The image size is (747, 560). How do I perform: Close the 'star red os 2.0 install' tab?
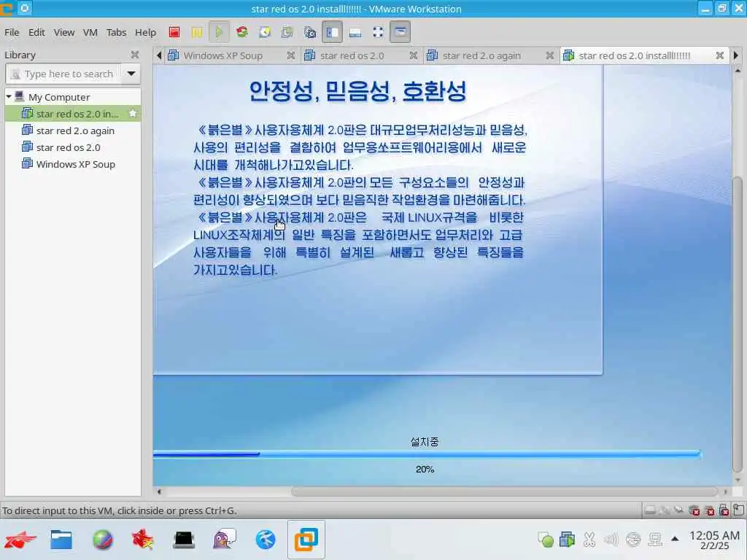[x=720, y=55]
